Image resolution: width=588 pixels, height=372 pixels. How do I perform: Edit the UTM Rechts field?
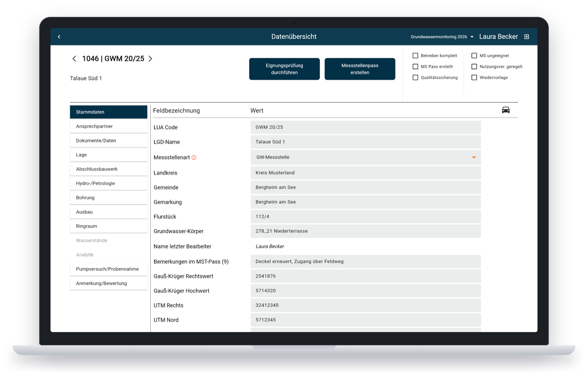click(x=366, y=306)
